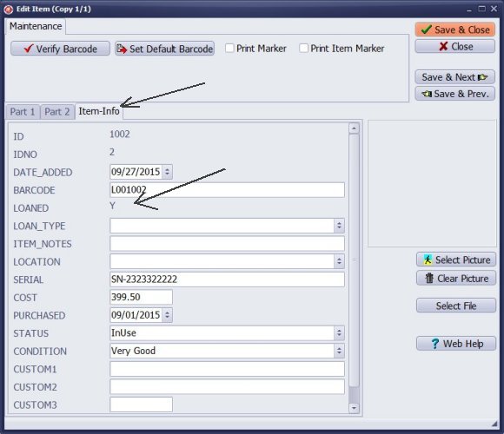Click the form scrollbar up arrow
This screenshot has height=434, width=504.
pyautogui.click(x=354, y=128)
